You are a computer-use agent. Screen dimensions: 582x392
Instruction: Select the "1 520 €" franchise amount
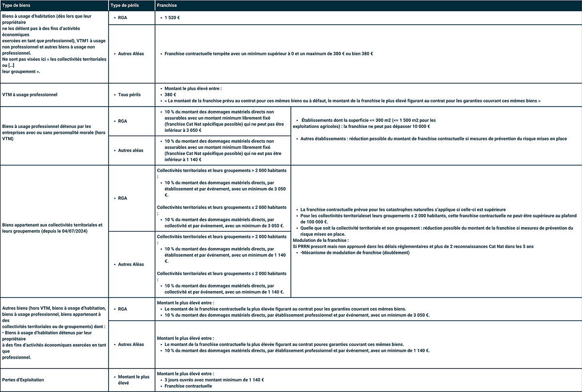[172, 17]
